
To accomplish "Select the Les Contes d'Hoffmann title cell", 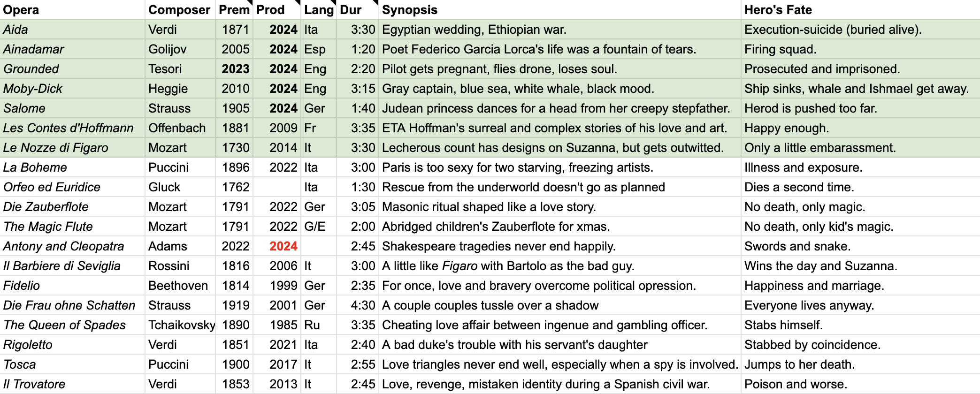I will [x=72, y=128].
